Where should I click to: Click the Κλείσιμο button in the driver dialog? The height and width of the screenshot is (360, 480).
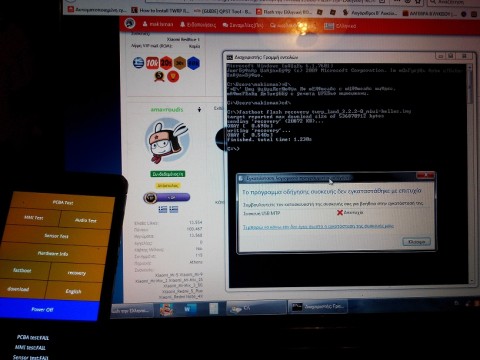click(417, 241)
